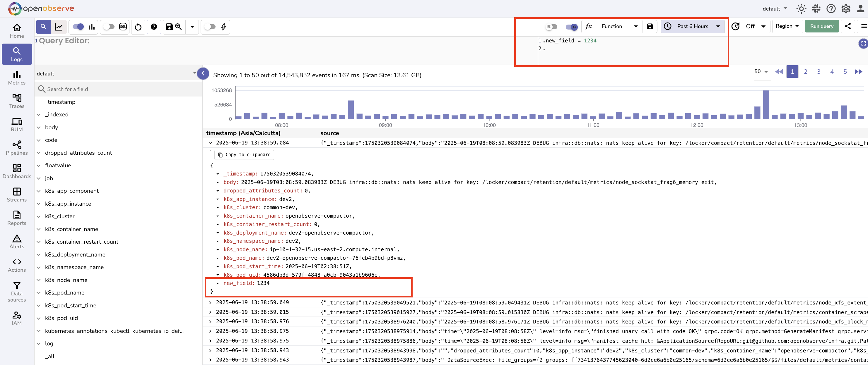868x365 pixels.
Task: Open the default stream selector dropdown
Action: click(117, 73)
